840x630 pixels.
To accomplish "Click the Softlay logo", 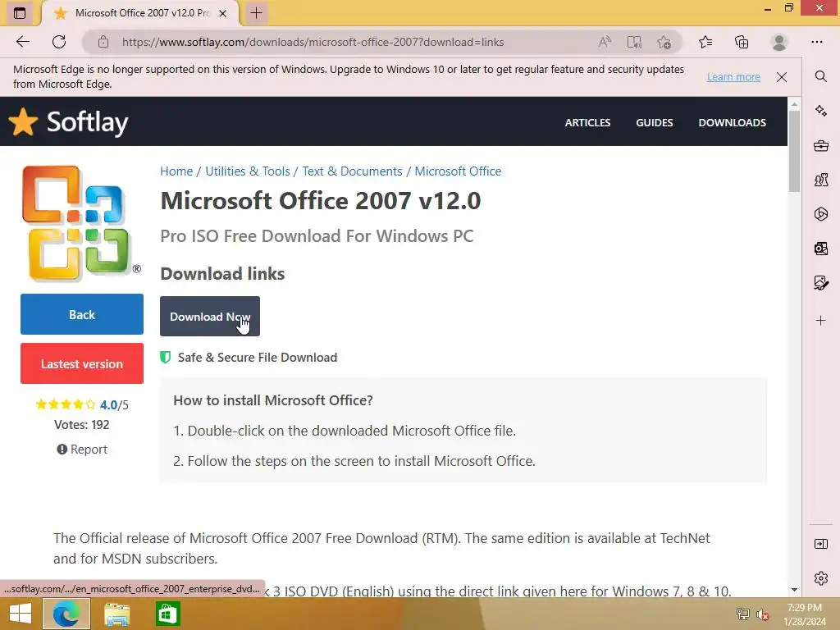I will coord(69,122).
